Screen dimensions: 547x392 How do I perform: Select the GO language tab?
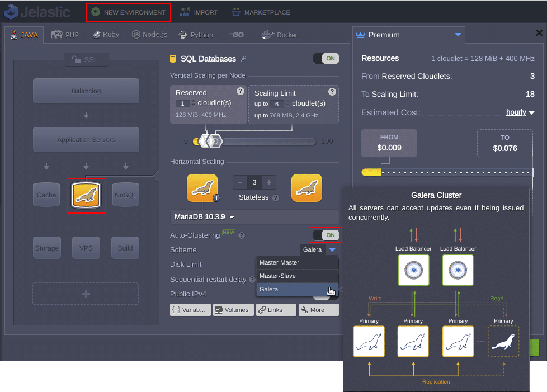[x=237, y=35]
